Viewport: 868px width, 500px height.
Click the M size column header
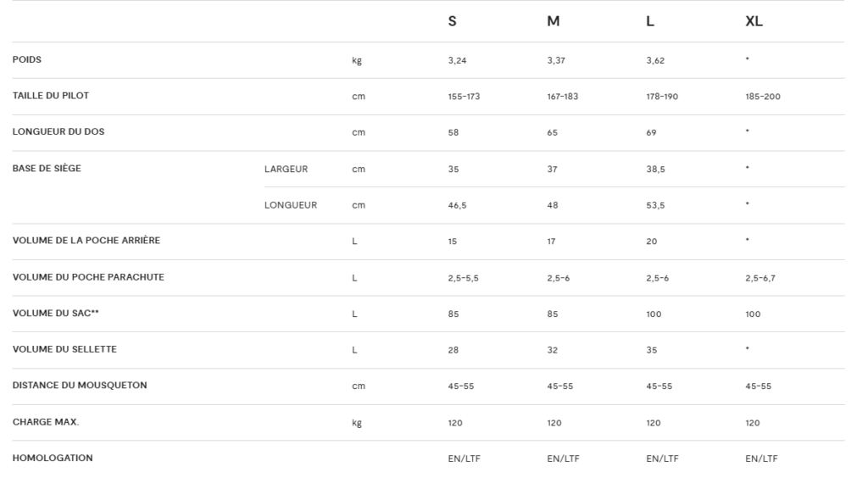tap(553, 21)
